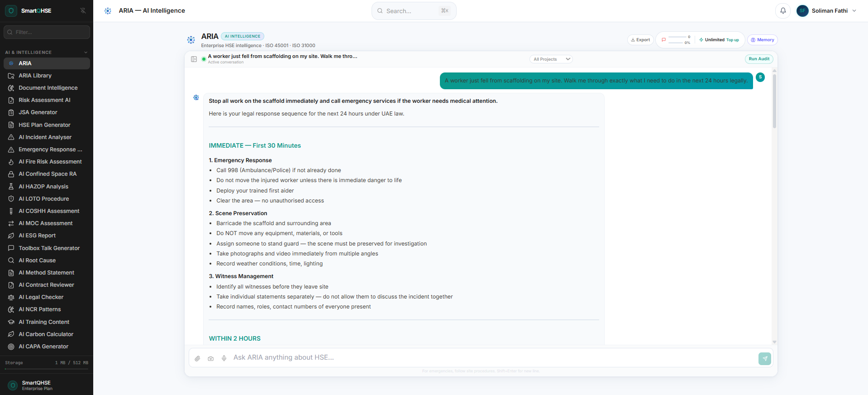Screen dimensions: 868x395
Task: Click the camera icon in message box
Action: coord(210,358)
